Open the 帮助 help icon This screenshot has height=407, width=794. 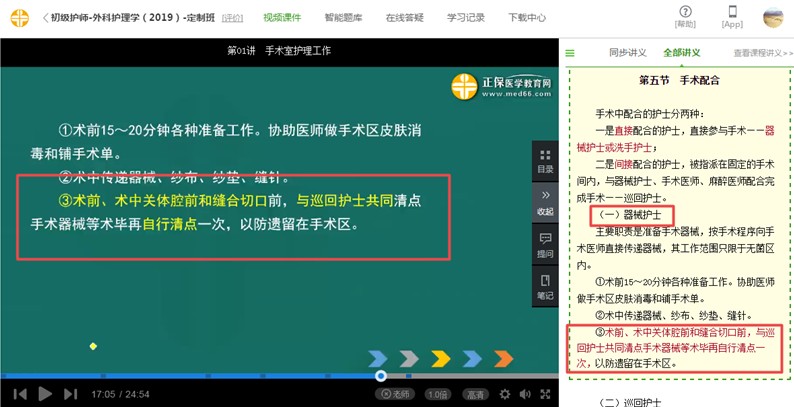pos(685,17)
